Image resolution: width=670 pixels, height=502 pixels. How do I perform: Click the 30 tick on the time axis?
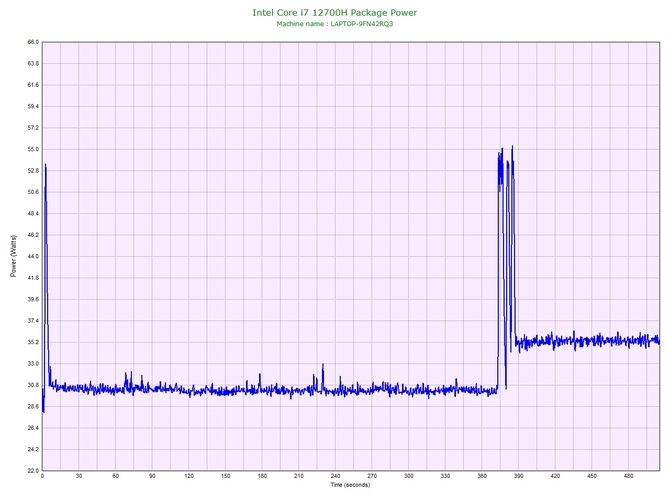(79, 476)
